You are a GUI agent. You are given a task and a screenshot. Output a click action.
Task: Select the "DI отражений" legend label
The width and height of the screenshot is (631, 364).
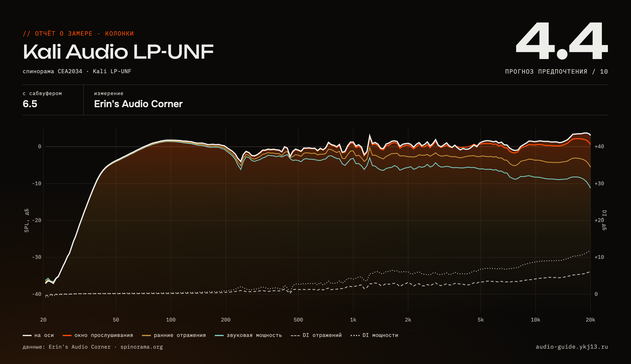(322, 335)
